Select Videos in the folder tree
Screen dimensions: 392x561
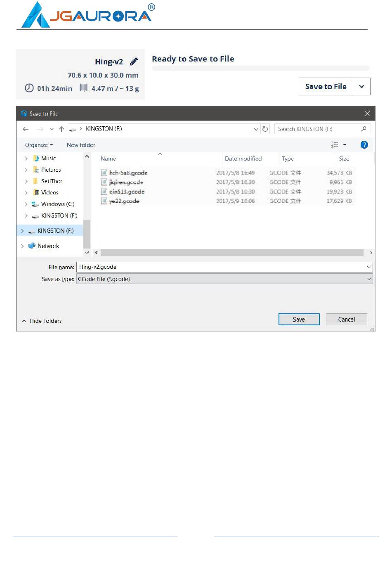pyautogui.click(x=50, y=193)
